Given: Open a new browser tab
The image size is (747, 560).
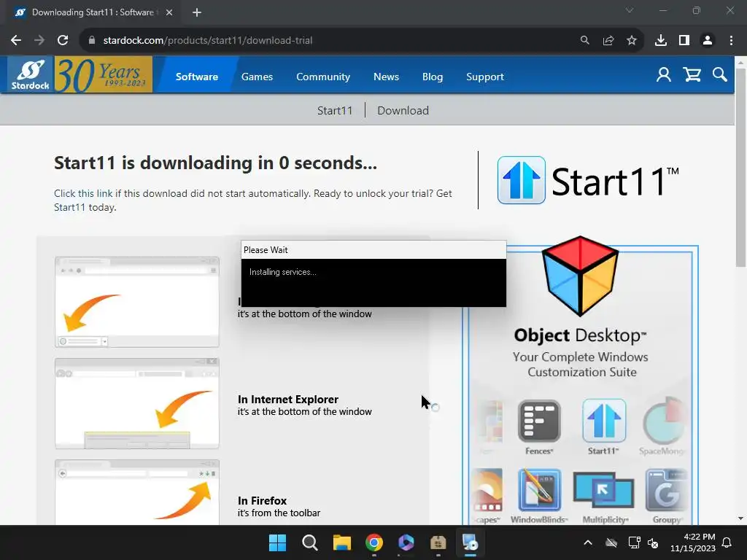Looking at the screenshot, I should pyautogui.click(x=197, y=12).
